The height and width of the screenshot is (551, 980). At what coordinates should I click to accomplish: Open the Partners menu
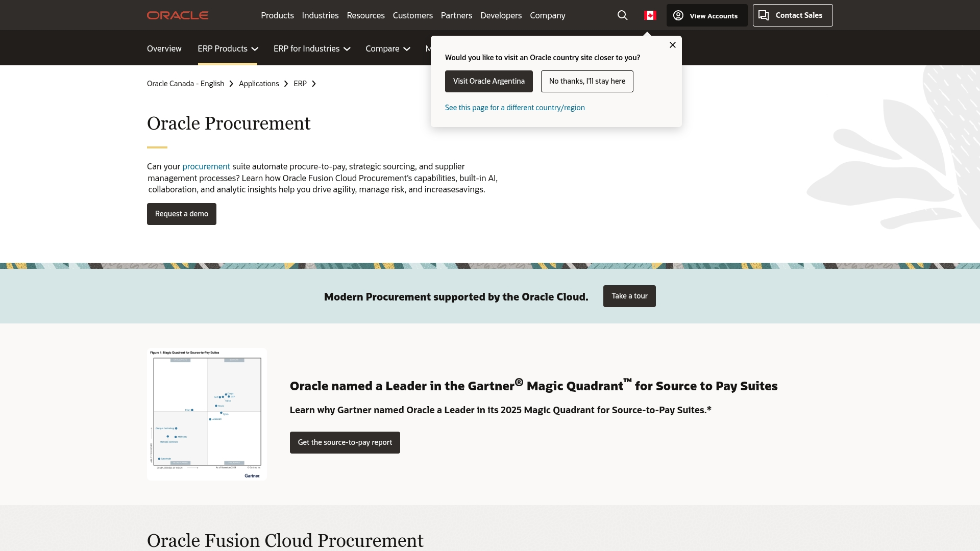pyautogui.click(x=456, y=15)
